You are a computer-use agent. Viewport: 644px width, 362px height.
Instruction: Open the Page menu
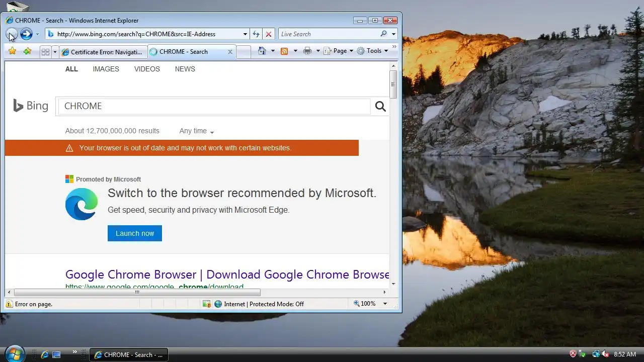[338, 51]
